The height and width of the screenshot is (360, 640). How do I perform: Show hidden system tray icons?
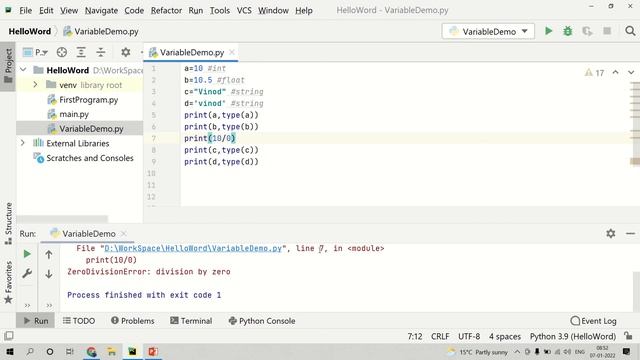[x=517, y=351]
